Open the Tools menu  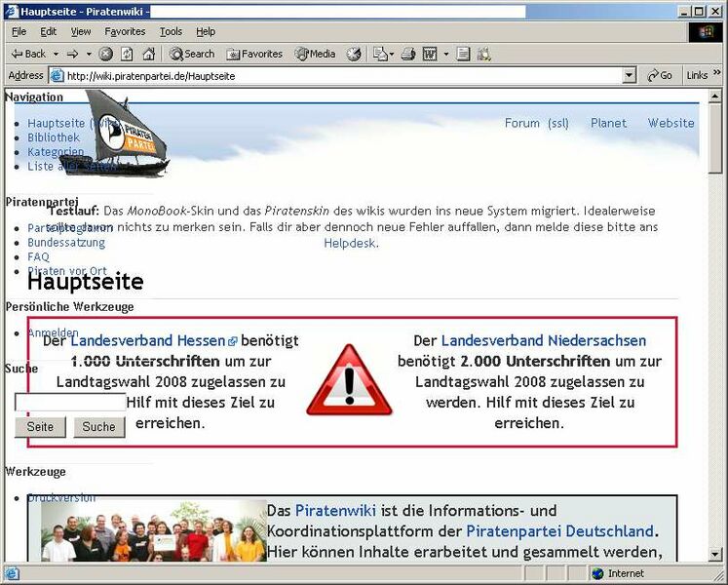click(171, 31)
